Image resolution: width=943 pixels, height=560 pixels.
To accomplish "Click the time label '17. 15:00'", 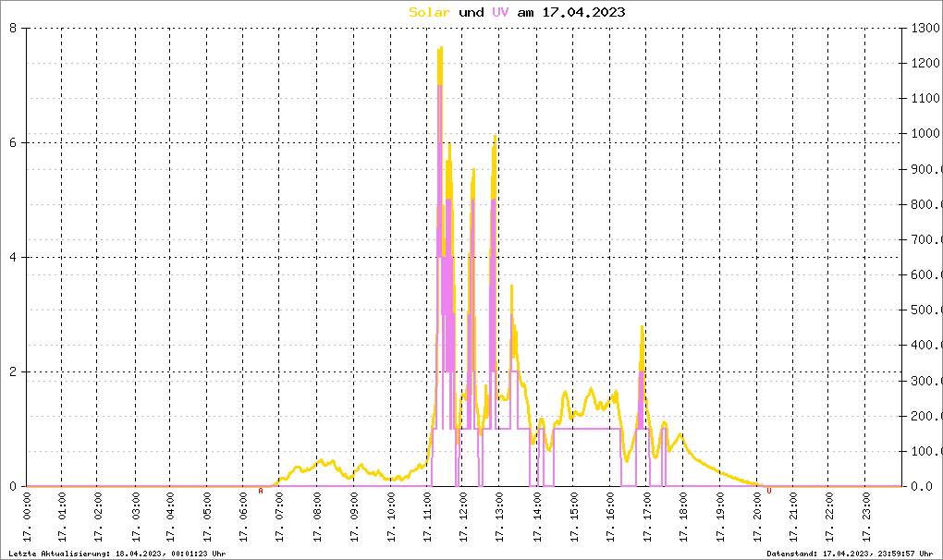I will [574, 517].
